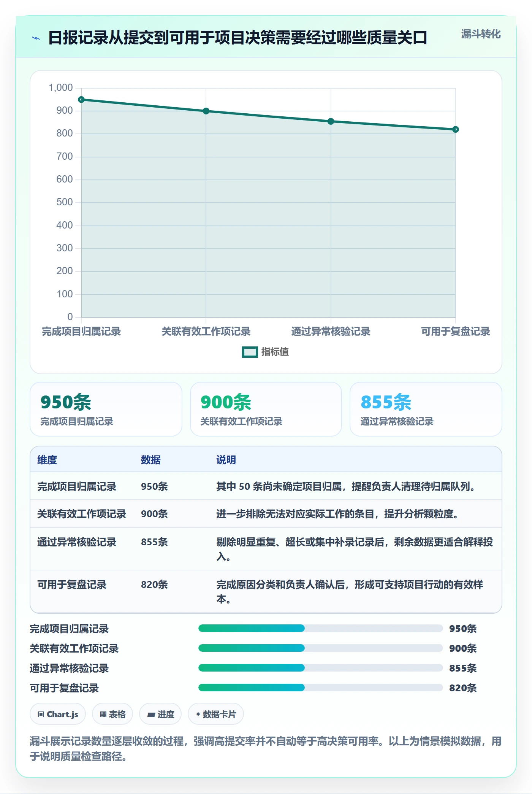The image size is (532, 794).
Task: Click the 1,000 label on the chart y-axis
Action: (x=61, y=88)
